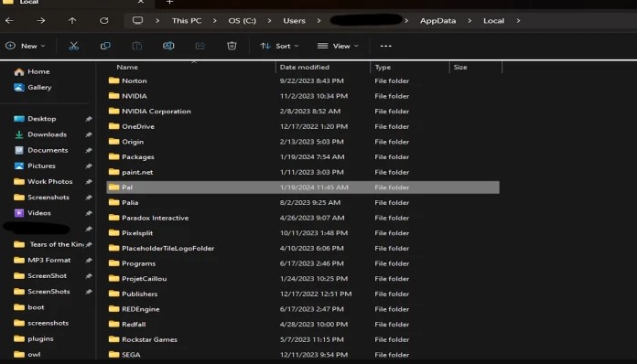Viewport: 637px width, 364px height.
Task: Open Gallery in navigation pane
Action: (33, 87)
